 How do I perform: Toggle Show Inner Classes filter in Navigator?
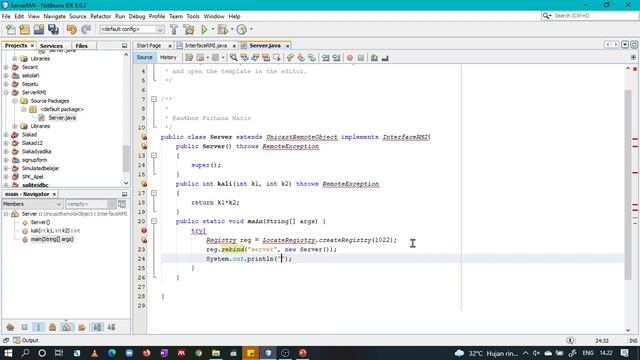tap(67, 327)
